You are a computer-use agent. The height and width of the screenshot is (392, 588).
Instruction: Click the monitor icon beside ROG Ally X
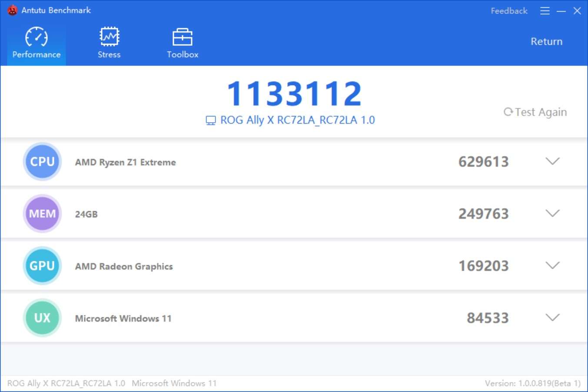[x=211, y=121]
